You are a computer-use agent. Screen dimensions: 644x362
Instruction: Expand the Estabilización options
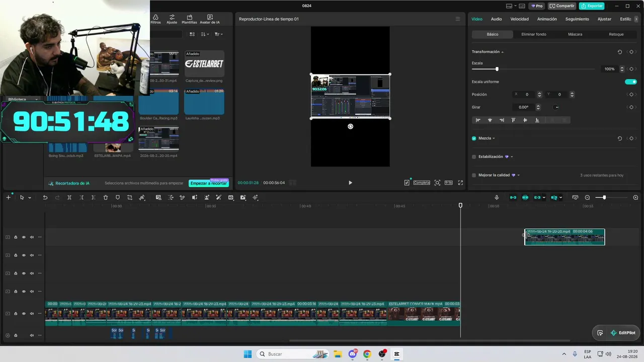coord(512,157)
